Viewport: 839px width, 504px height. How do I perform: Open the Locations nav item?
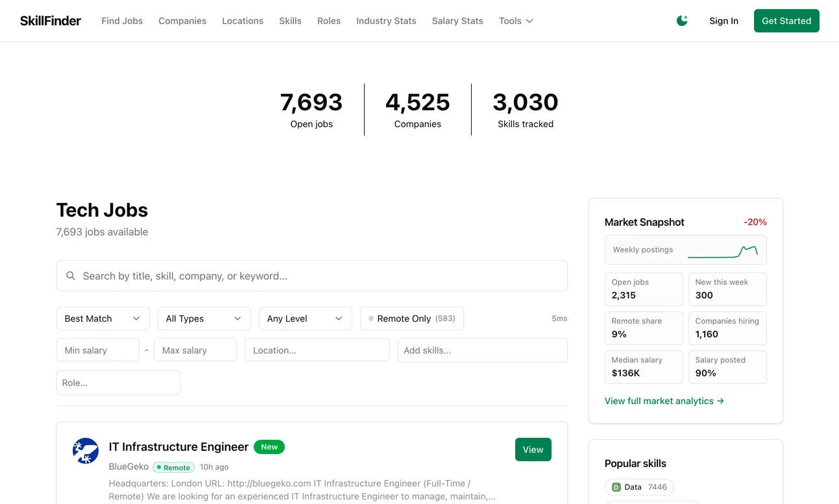click(x=243, y=21)
